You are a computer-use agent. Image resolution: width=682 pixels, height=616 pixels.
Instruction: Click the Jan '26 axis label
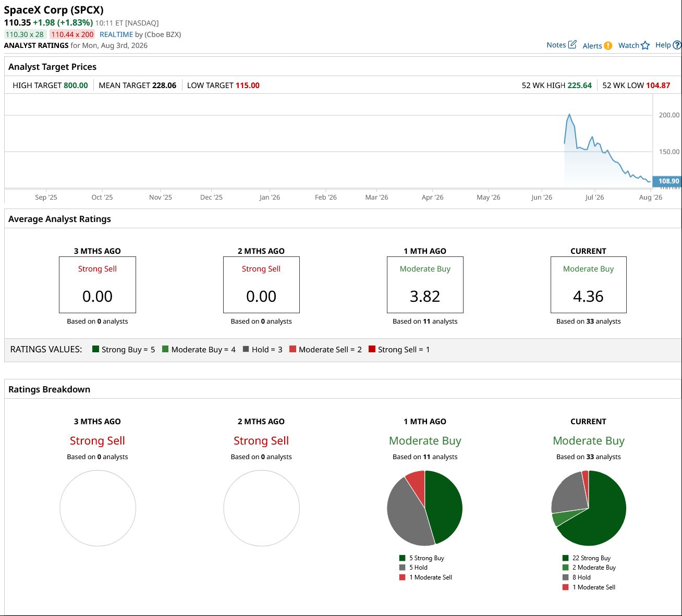pos(270,197)
